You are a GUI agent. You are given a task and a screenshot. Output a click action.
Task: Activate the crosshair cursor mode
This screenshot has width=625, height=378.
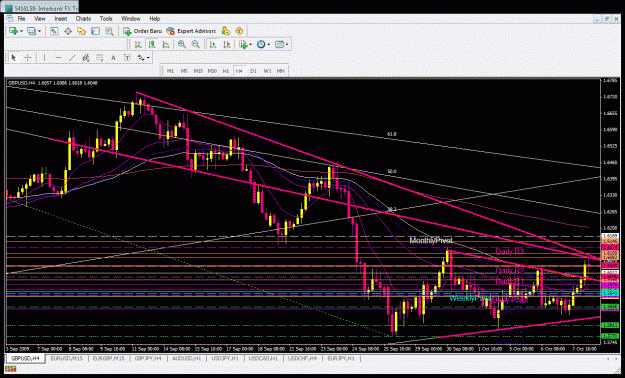(x=28, y=58)
